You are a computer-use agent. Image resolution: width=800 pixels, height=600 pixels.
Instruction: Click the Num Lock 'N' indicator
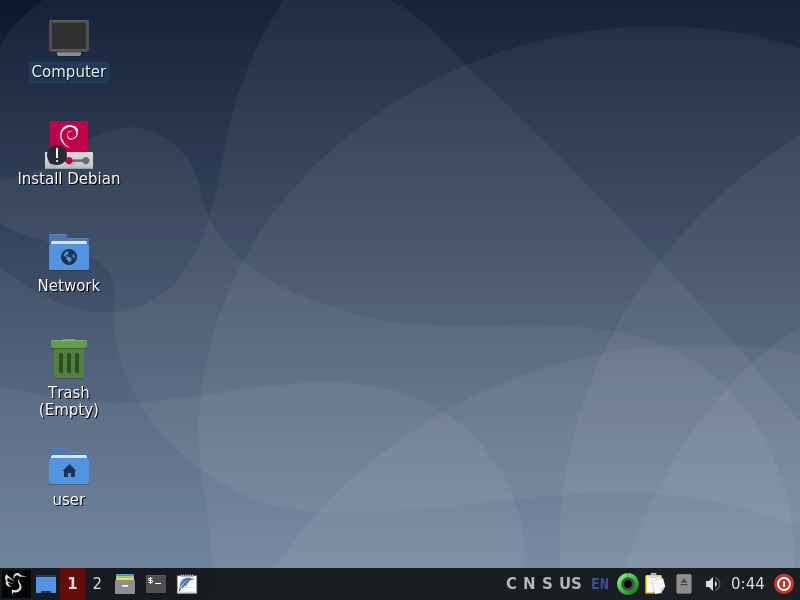tap(529, 583)
